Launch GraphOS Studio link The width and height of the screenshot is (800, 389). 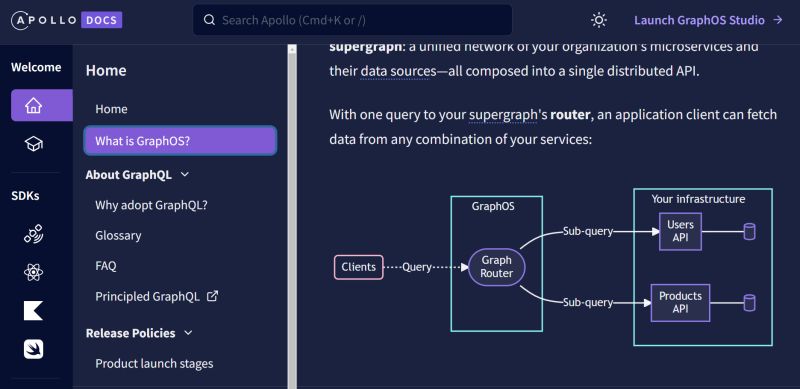(708, 20)
